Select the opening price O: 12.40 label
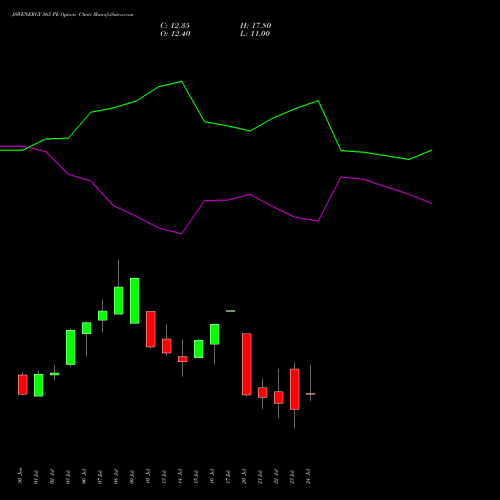 (175, 34)
